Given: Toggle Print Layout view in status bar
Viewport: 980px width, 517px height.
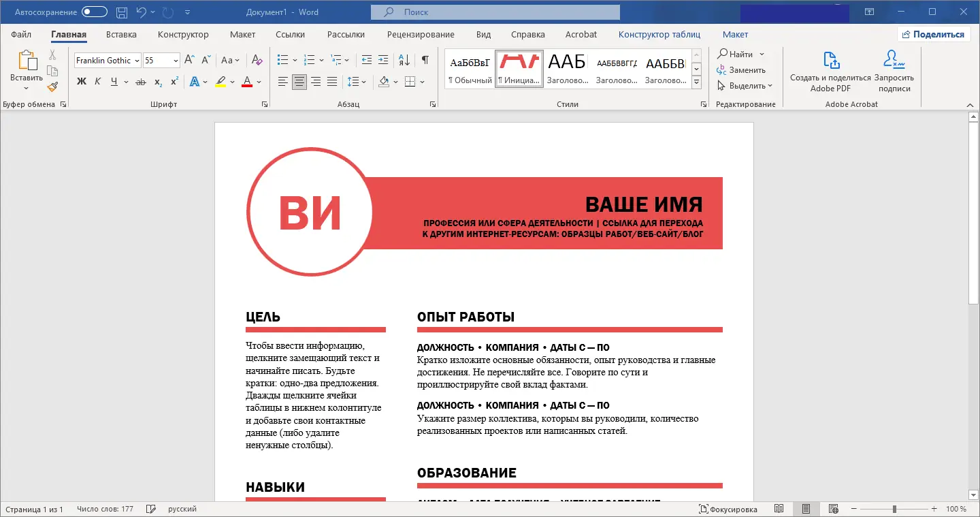Looking at the screenshot, I should [806, 509].
